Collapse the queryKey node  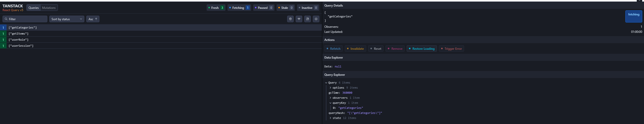pyautogui.click(x=330, y=103)
